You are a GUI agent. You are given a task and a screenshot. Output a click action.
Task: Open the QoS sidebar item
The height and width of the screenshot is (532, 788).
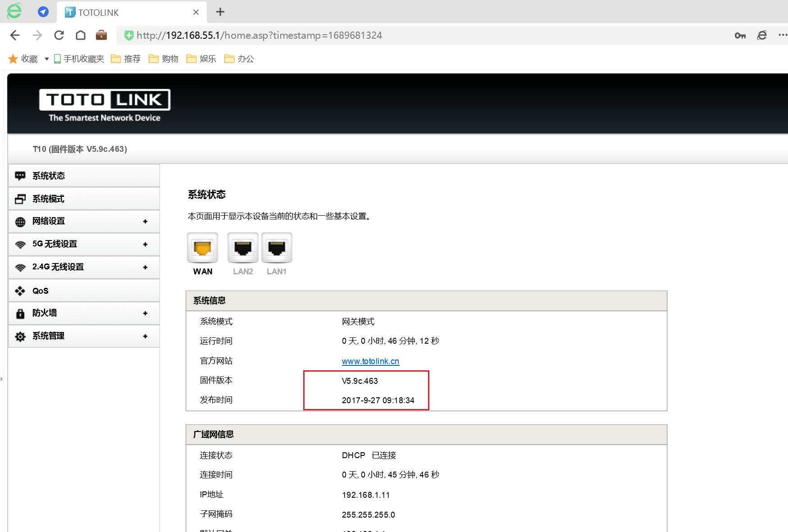tap(84, 291)
